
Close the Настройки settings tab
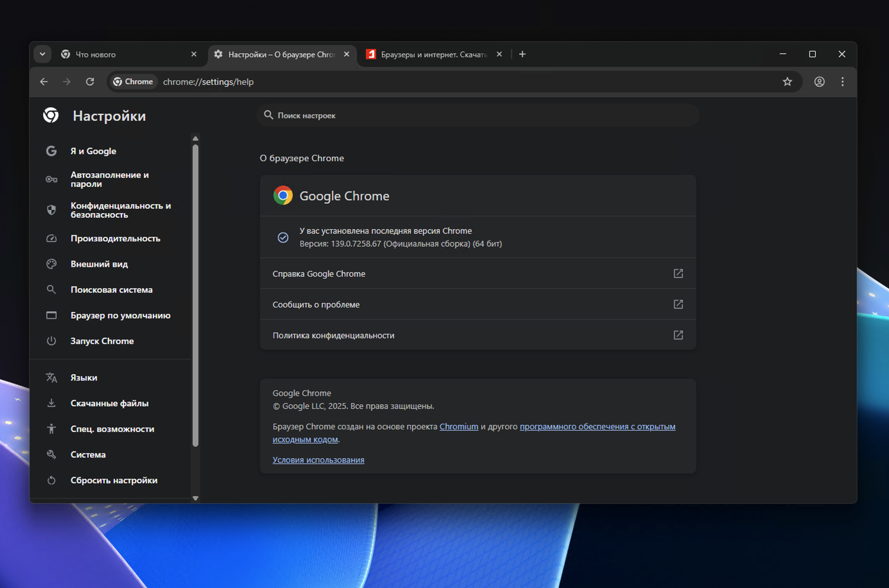(347, 54)
